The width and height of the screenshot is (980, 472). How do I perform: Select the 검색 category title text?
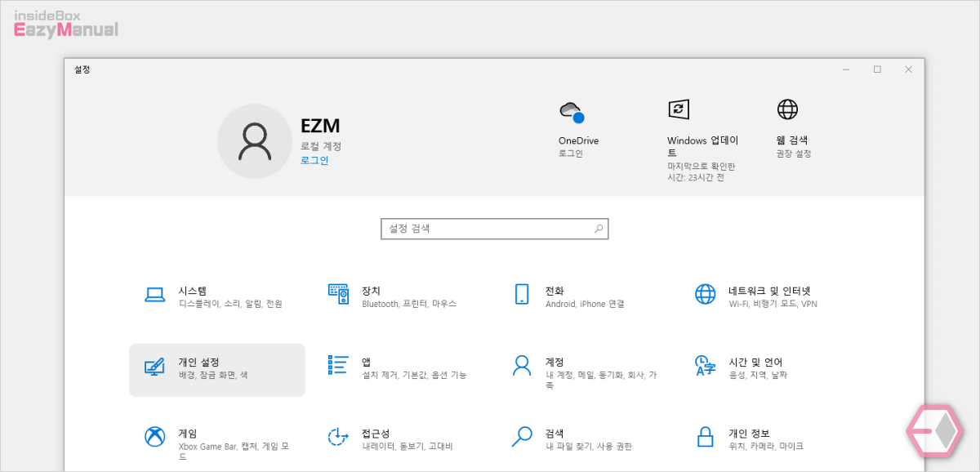click(x=555, y=433)
